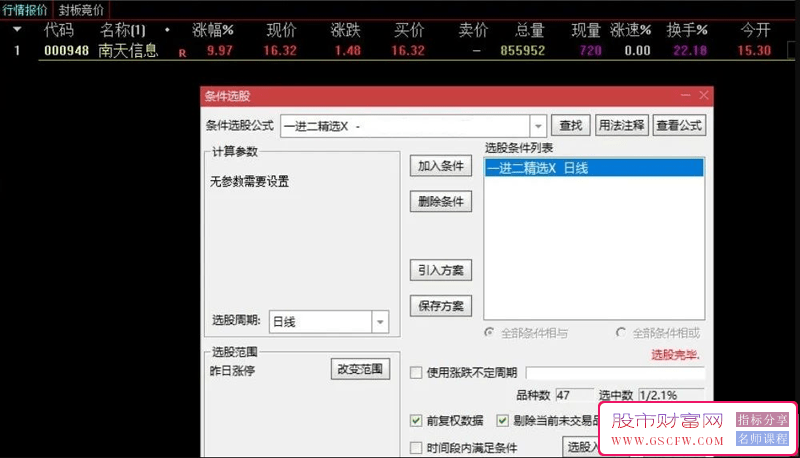The height and width of the screenshot is (458, 800).
Task: Sort by 今开 column header
Action: point(756,30)
